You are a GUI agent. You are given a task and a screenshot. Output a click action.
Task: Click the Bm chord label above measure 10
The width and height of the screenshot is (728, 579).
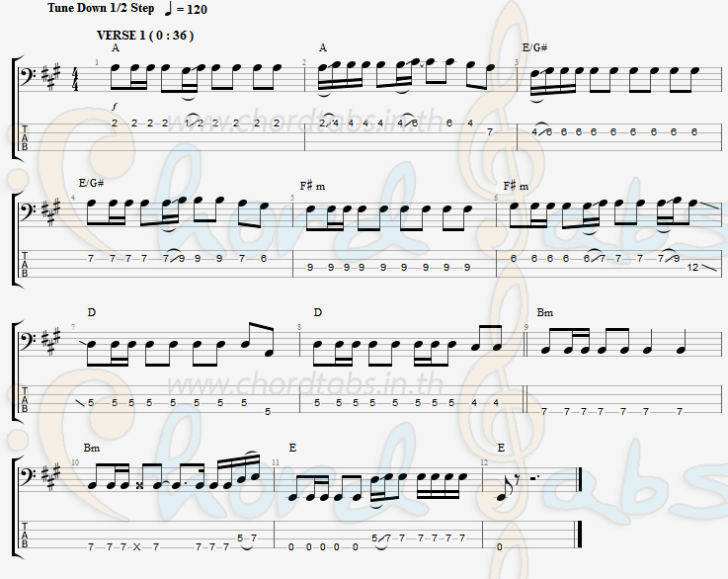[92, 448]
